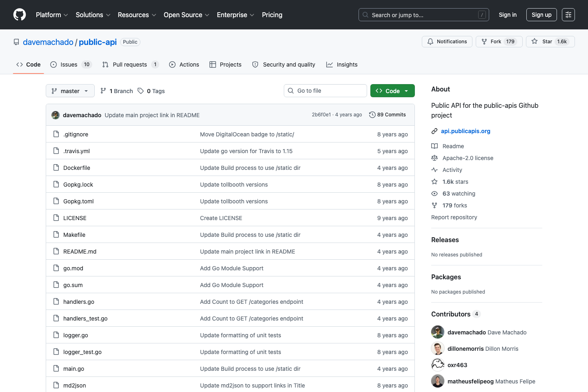Expand the green Code button dropdown arrow
This screenshot has height=392, width=588.
pos(406,90)
